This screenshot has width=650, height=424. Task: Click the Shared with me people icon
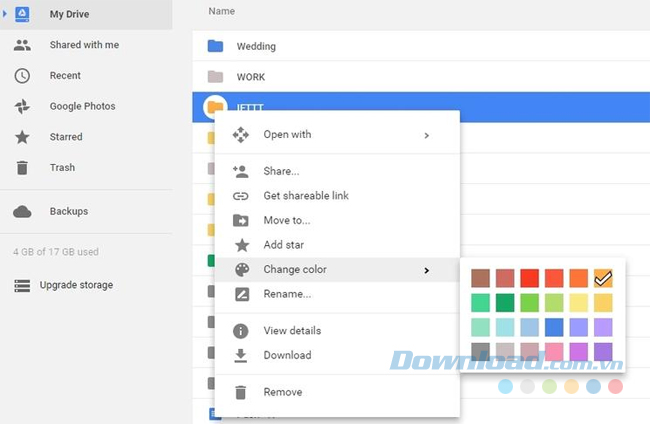pos(22,45)
